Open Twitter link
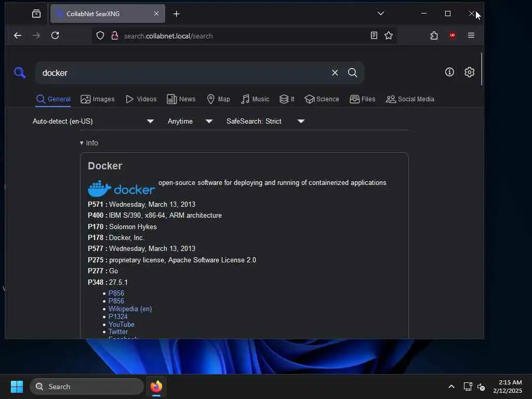The image size is (532, 399). [x=118, y=332]
